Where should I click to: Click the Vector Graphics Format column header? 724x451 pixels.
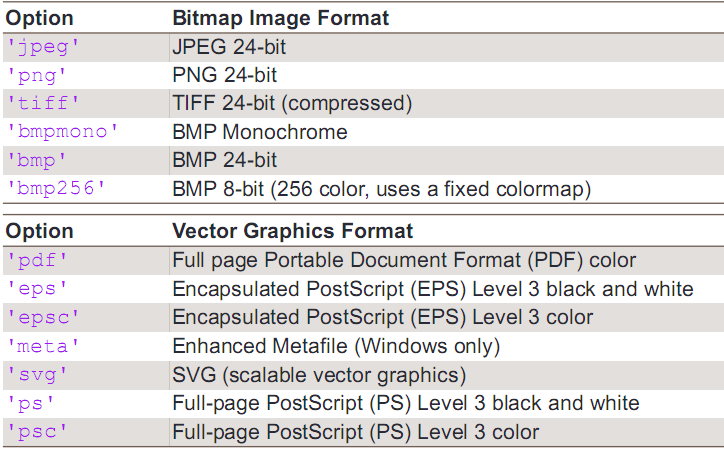pos(292,232)
